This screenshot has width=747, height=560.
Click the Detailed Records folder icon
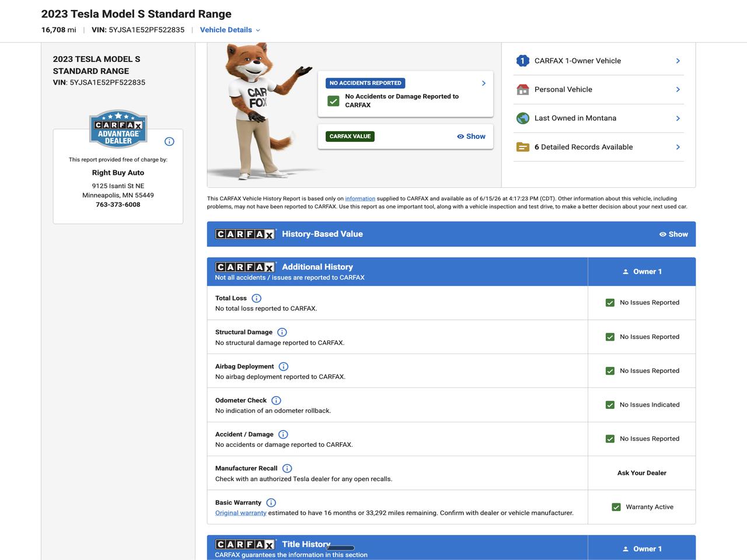[522, 147]
